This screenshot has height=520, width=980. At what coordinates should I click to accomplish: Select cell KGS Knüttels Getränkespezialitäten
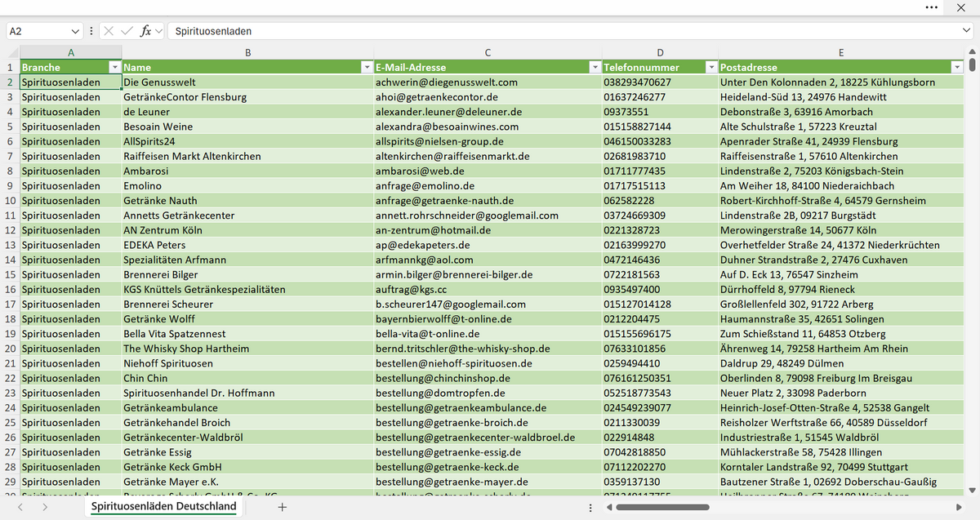pyautogui.click(x=248, y=289)
